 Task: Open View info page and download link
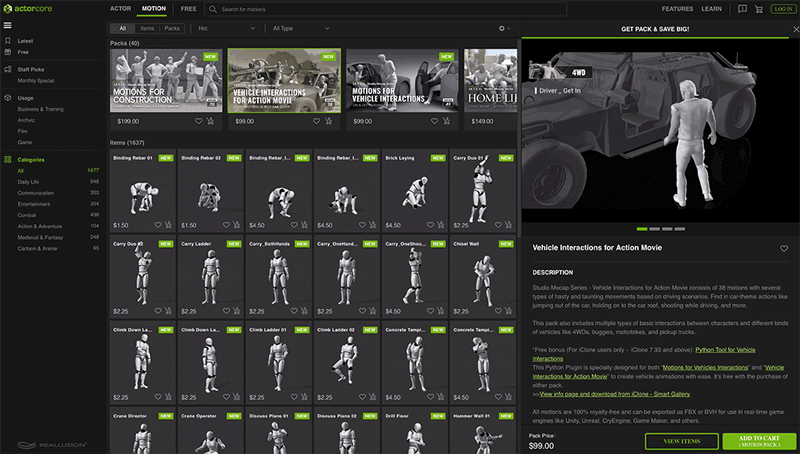614,394
